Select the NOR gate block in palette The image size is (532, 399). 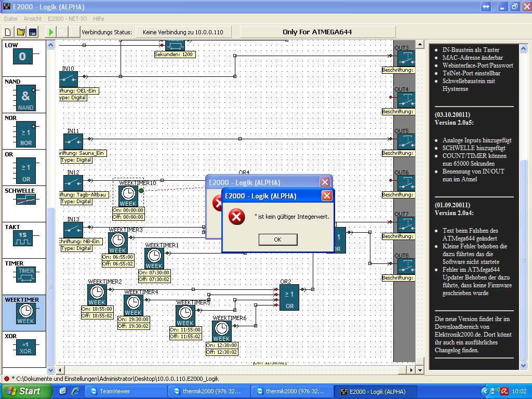[25, 135]
